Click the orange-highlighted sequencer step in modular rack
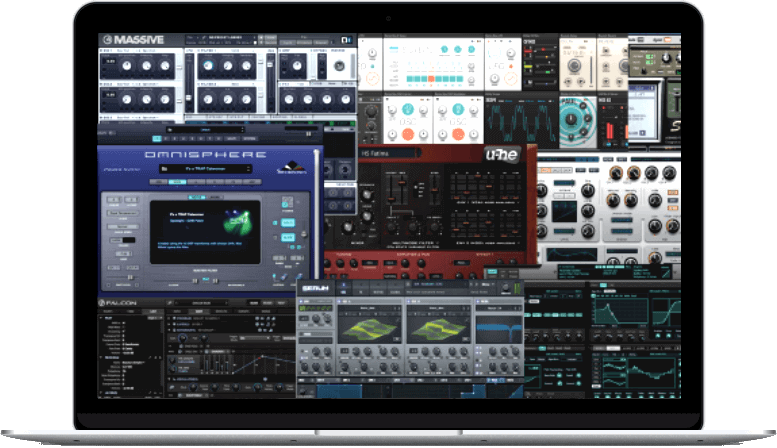Viewport: 777px width, 448px height. coord(431,79)
